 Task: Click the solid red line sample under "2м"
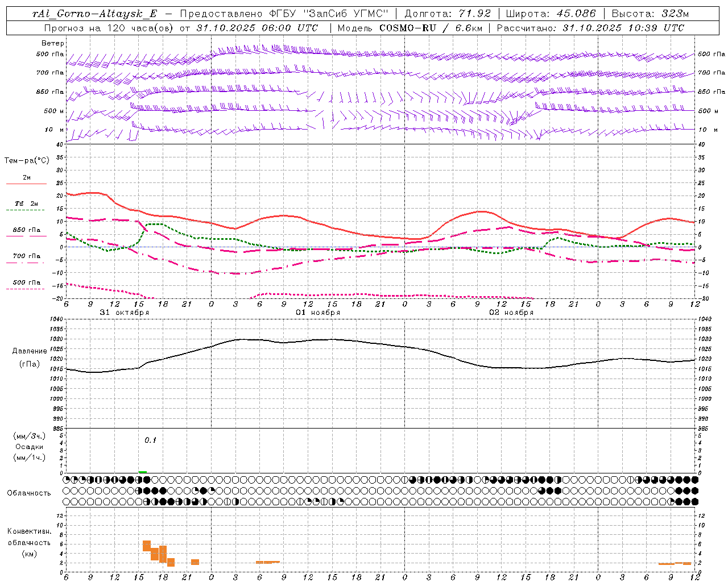click(x=26, y=184)
